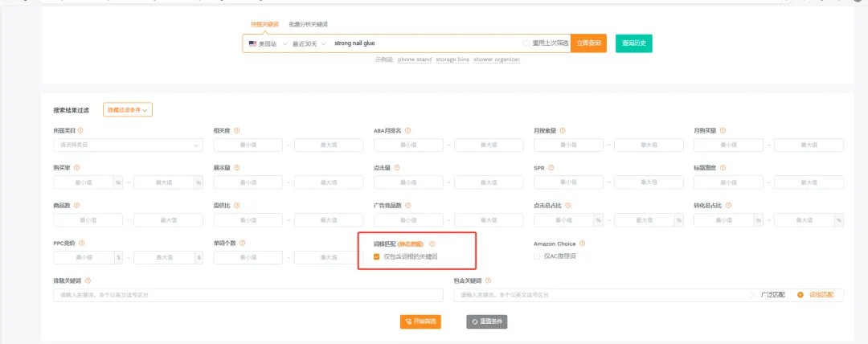Switch to 批量分析关键词 tab
The width and height of the screenshot is (868, 344).
click(x=309, y=25)
